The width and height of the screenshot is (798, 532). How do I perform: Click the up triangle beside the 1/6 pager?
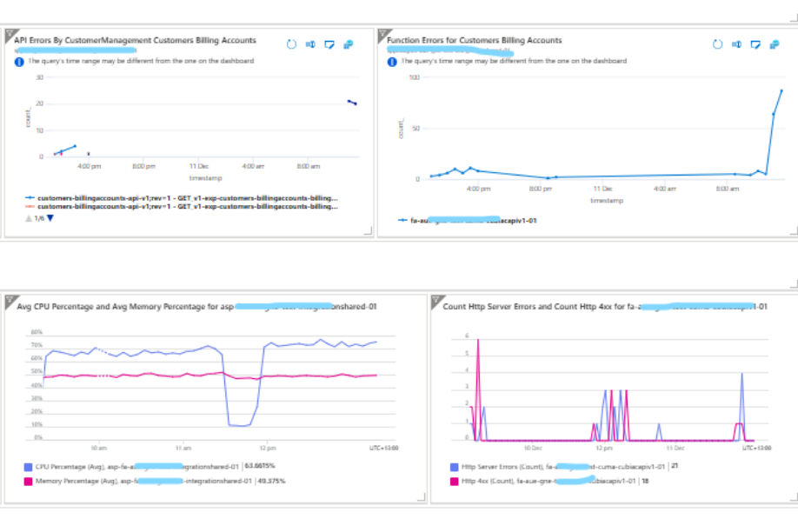click(29, 217)
